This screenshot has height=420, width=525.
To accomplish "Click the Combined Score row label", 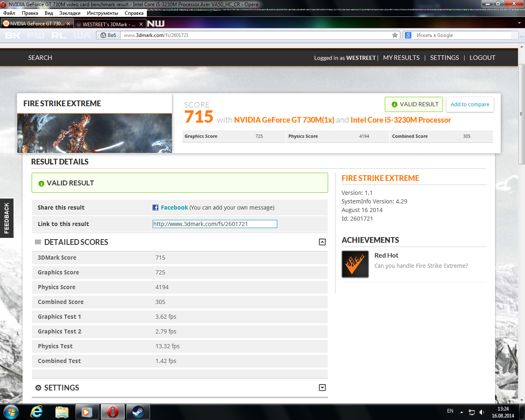I will [x=61, y=302].
